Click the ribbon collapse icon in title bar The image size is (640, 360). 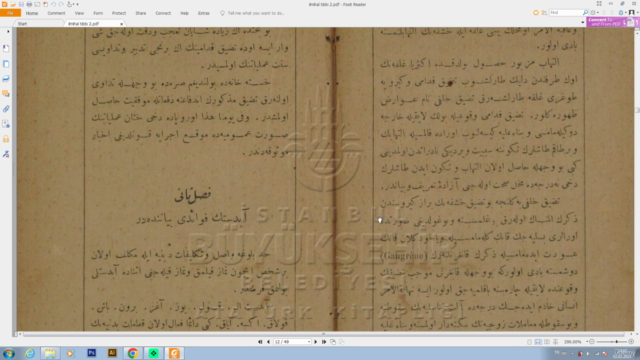(599, 4)
